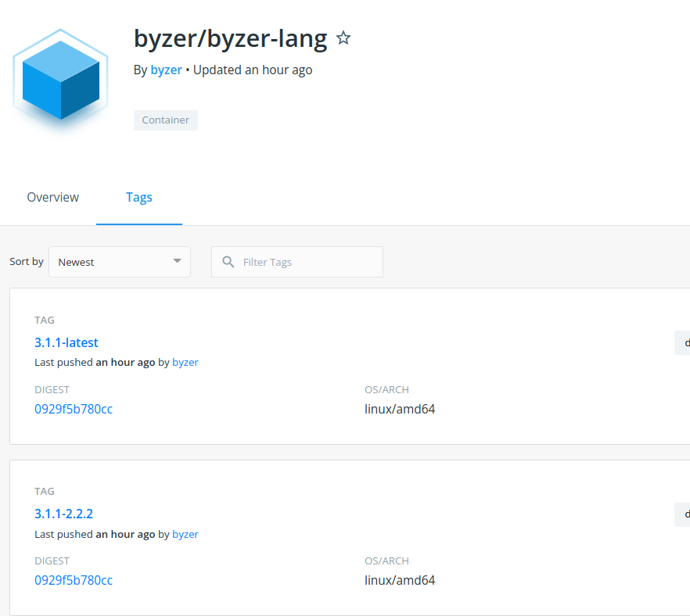Open the 3.1.1-latest tag link
The image size is (690, 616).
coord(66,342)
